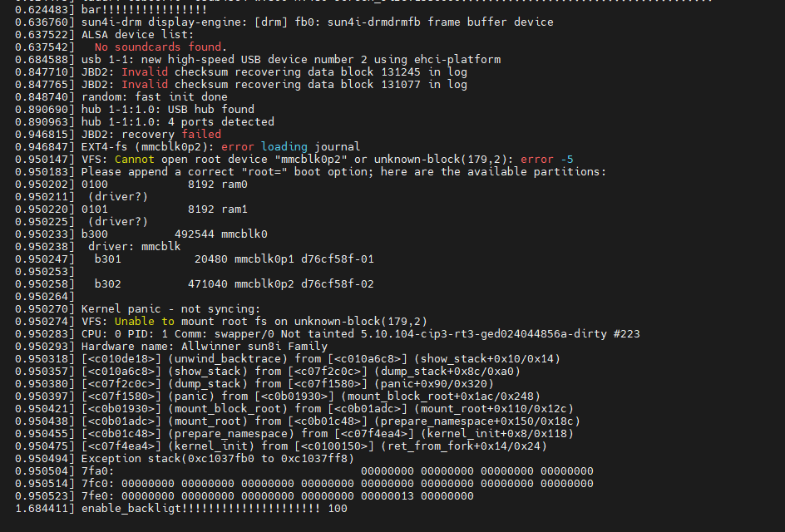
Task: Click data block number 131245 in log
Action: 401,72
